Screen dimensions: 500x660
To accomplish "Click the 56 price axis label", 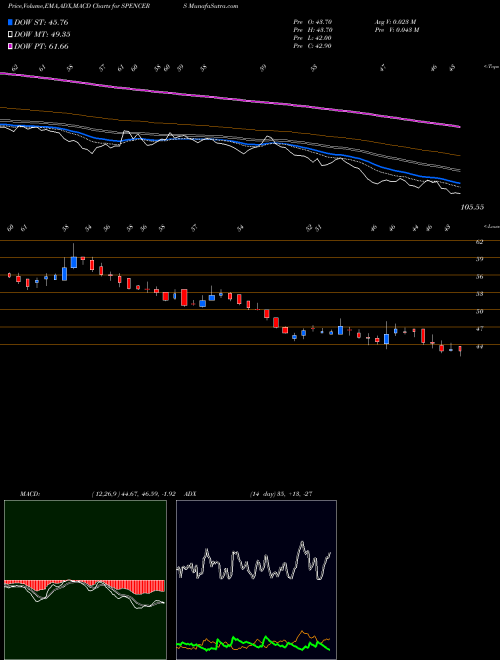I will pyautogui.click(x=479, y=277).
